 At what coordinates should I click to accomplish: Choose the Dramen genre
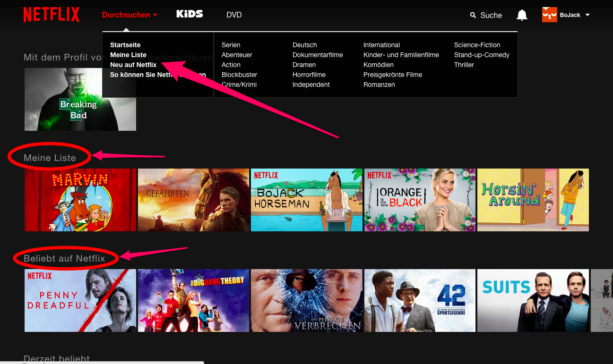(x=304, y=65)
